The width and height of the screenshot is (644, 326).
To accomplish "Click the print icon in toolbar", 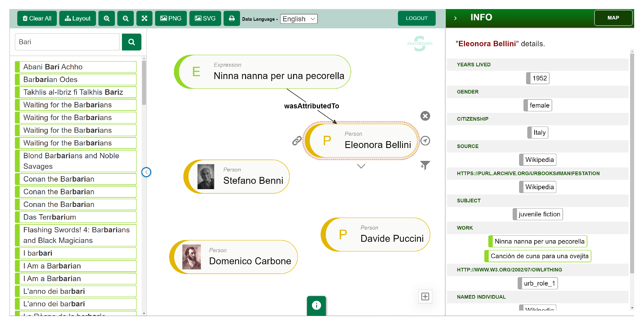I will pos(231,18).
